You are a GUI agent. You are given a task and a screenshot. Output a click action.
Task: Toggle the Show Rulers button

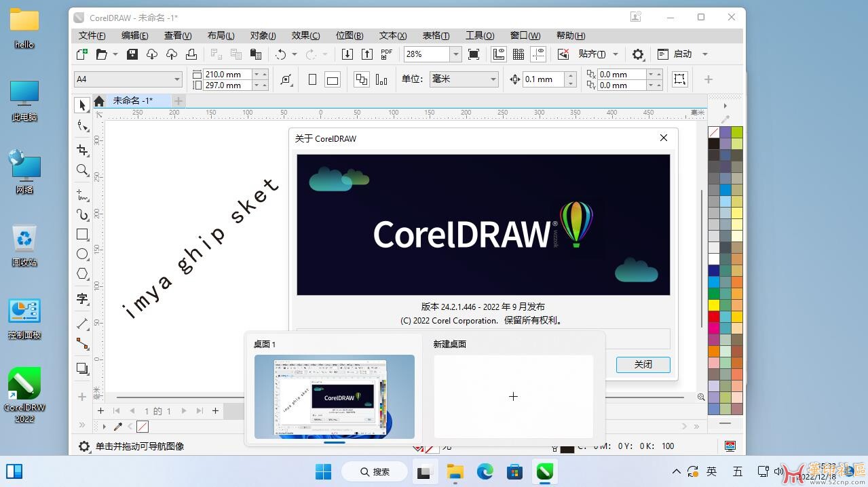(x=499, y=54)
